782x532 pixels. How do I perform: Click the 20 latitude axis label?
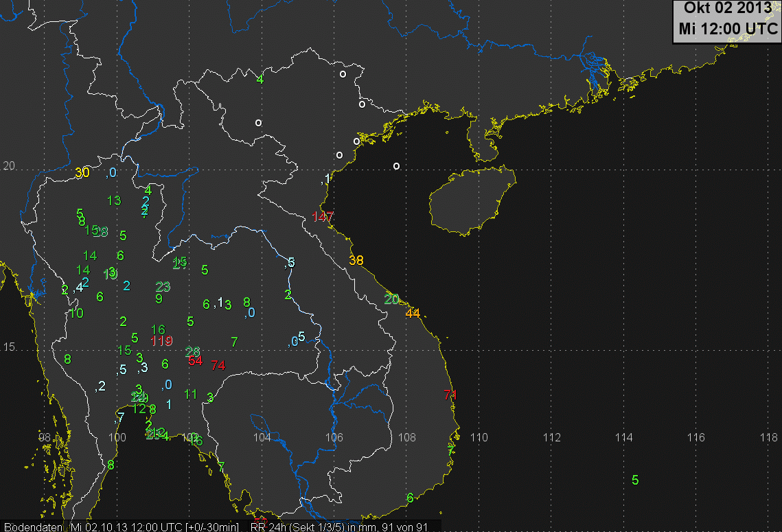coord(10,167)
